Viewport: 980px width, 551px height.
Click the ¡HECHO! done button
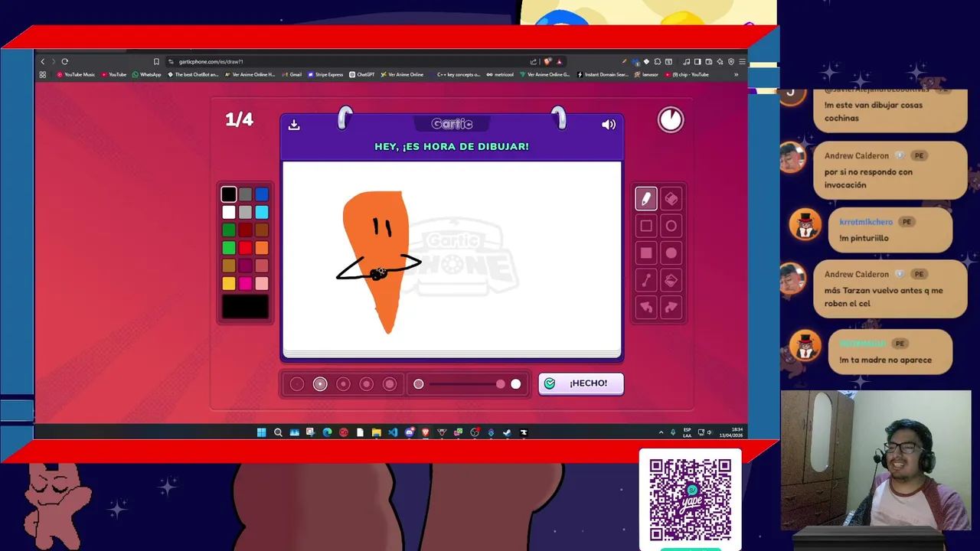click(x=581, y=383)
